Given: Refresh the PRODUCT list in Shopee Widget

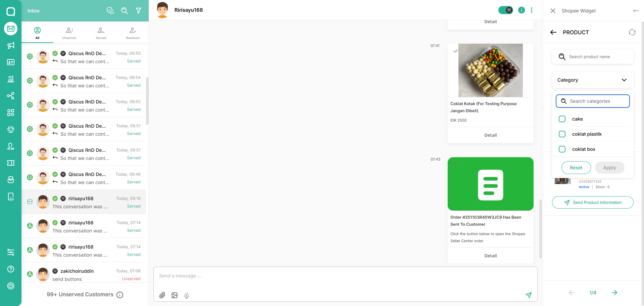Looking at the screenshot, I should pos(632,32).
